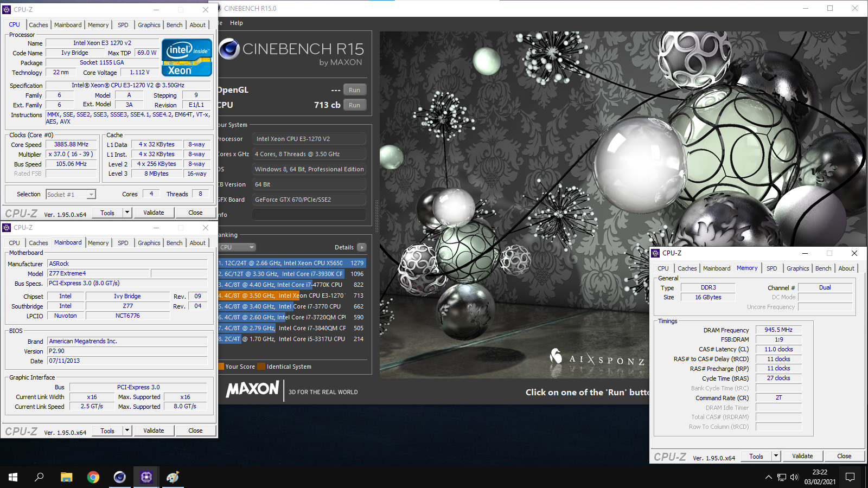The width and height of the screenshot is (868, 488).
Task: Select highlighted ranking row Xeon E3-1270 score 713
Action: [292, 296]
